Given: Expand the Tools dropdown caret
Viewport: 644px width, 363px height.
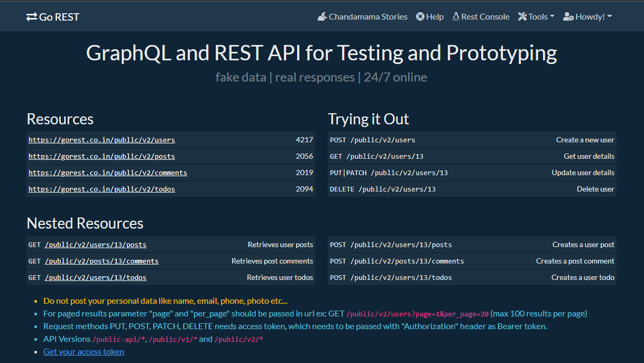Looking at the screenshot, I should click(552, 17).
